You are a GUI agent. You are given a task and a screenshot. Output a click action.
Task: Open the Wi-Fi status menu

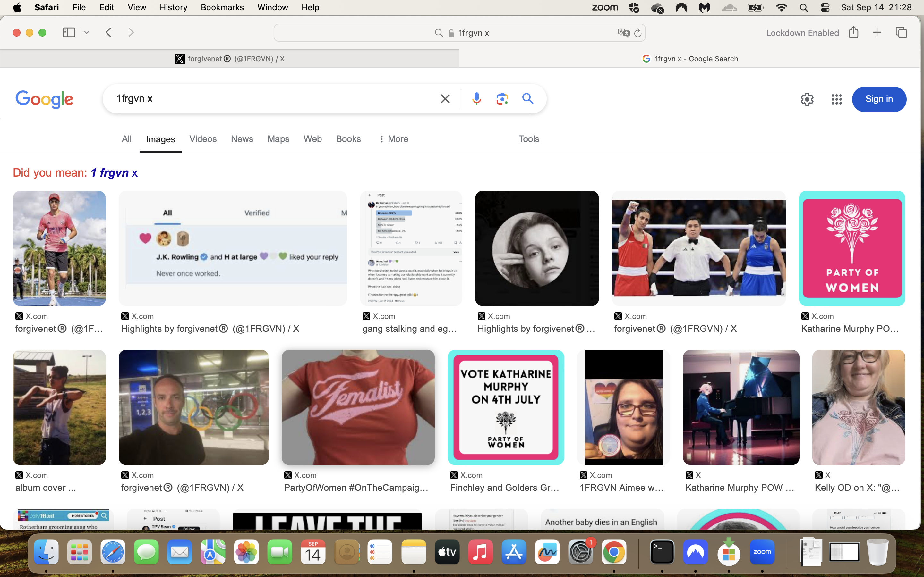click(x=781, y=7)
